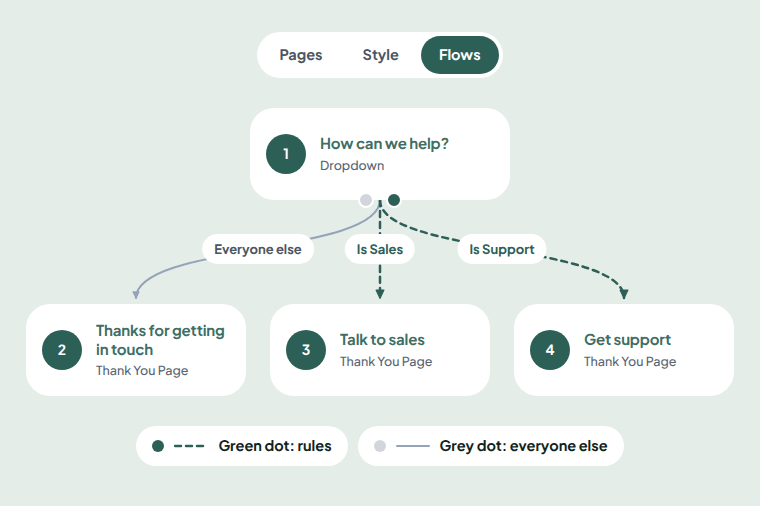Image resolution: width=760 pixels, height=506 pixels.
Task: Click the step 2 number badge
Action: pos(62,350)
